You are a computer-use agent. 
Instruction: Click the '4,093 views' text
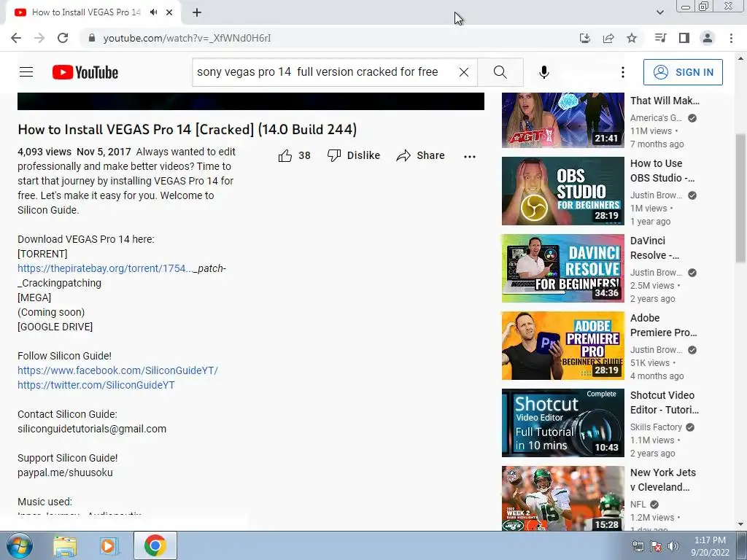click(x=44, y=152)
